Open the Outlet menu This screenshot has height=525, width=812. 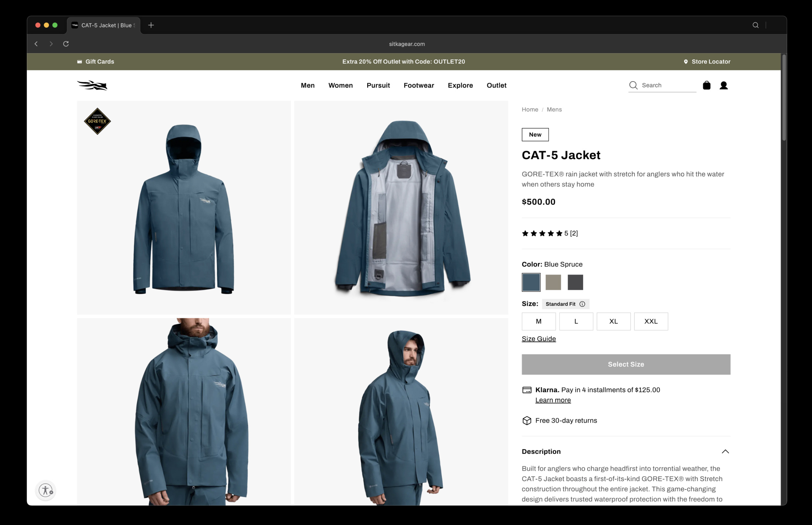[x=496, y=85]
